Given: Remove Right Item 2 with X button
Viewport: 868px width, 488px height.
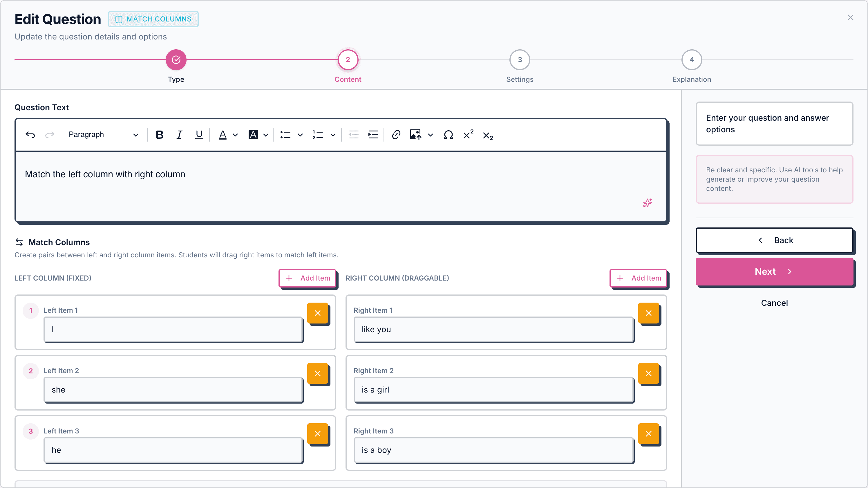Looking at the screenshot, I should [x=648, y=373].
